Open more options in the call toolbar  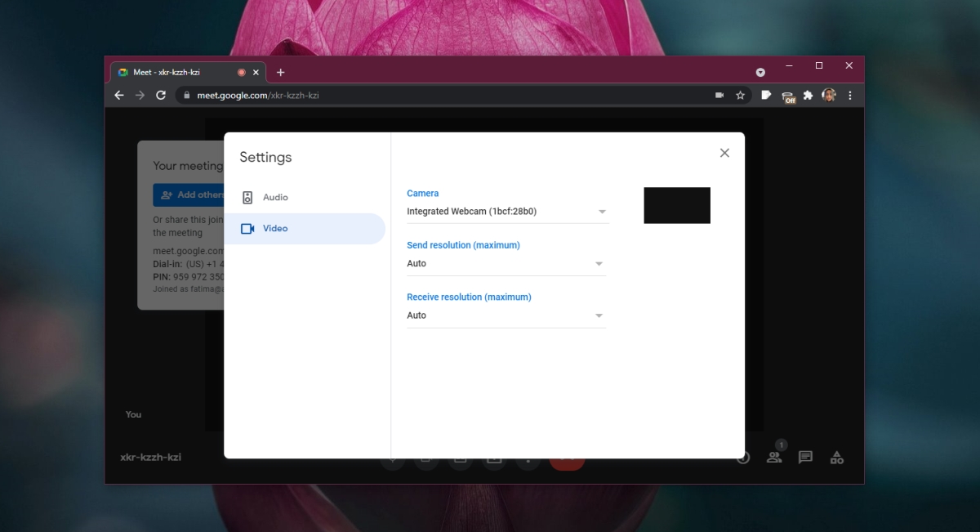pos(528,458)
